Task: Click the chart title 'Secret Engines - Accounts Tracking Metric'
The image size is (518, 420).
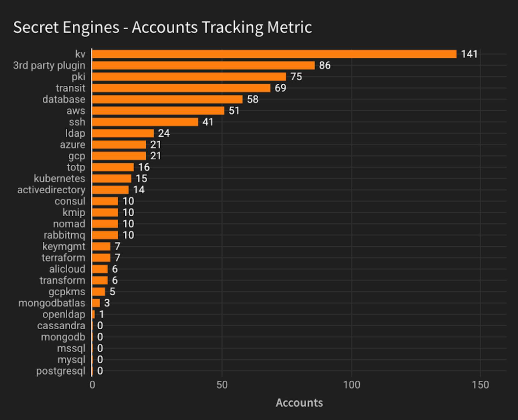Action: point(162,27)
